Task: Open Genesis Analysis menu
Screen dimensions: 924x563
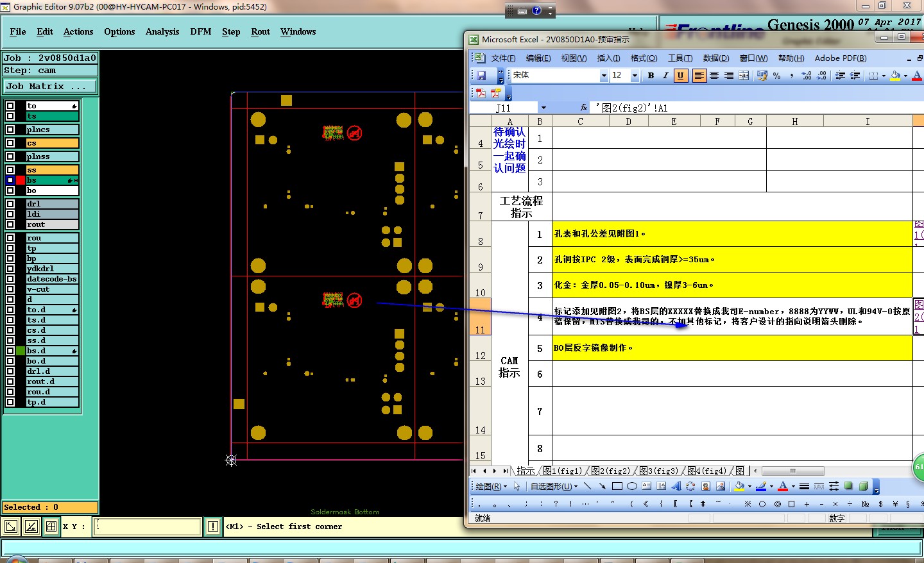Action: click(x=162, y=31)
